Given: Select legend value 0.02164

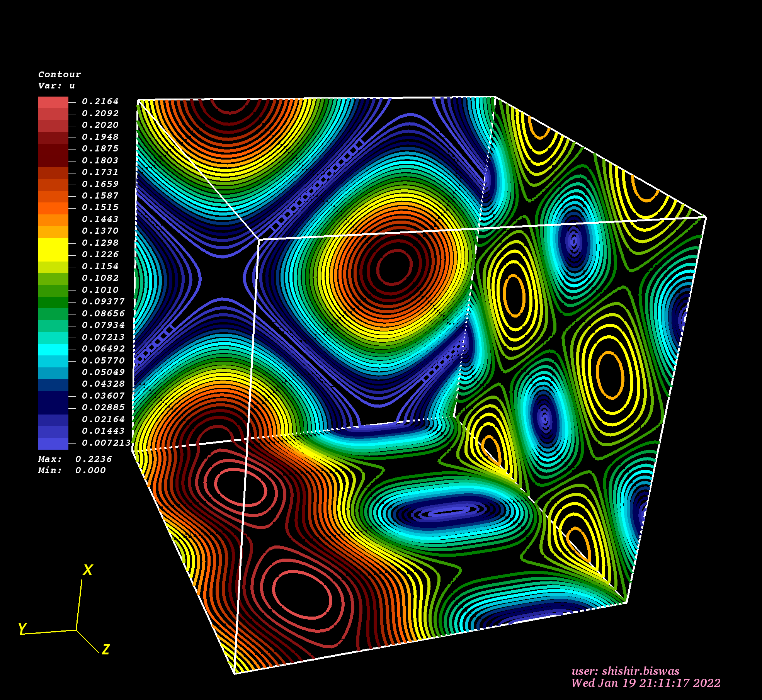Looking at the screenshot, I should coord(103,420).
